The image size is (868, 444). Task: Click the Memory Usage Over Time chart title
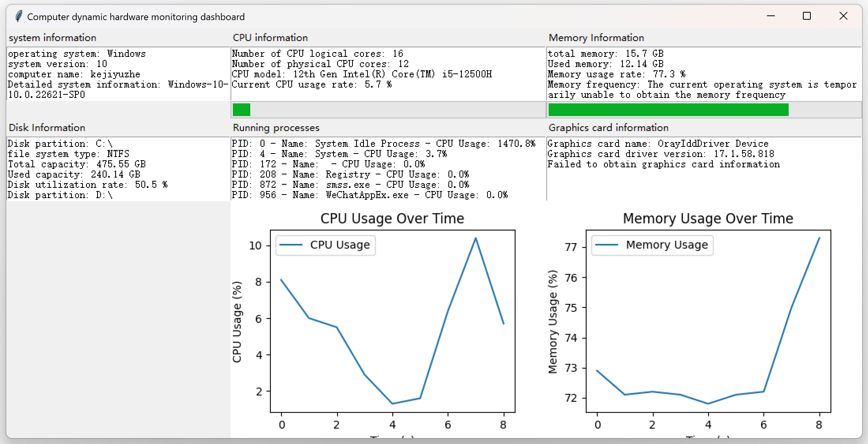(708, 219)
